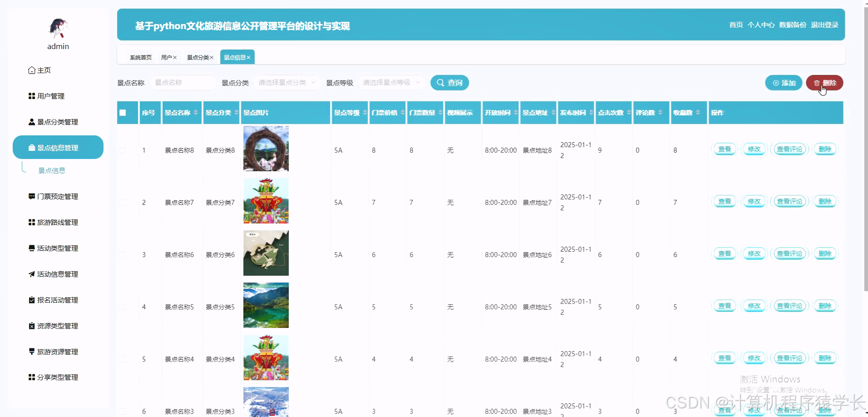Click 查看 for the 景点名称8 row
Screen dimensions: 868x417
point(725,149)
